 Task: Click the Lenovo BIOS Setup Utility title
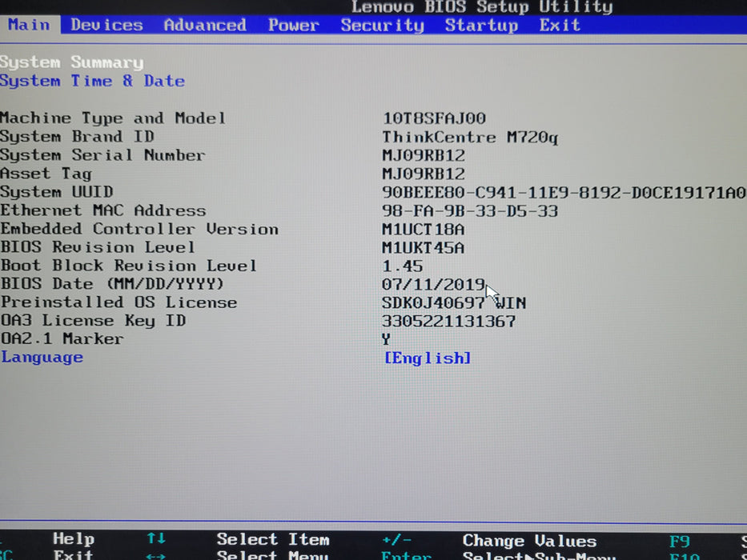482,6
